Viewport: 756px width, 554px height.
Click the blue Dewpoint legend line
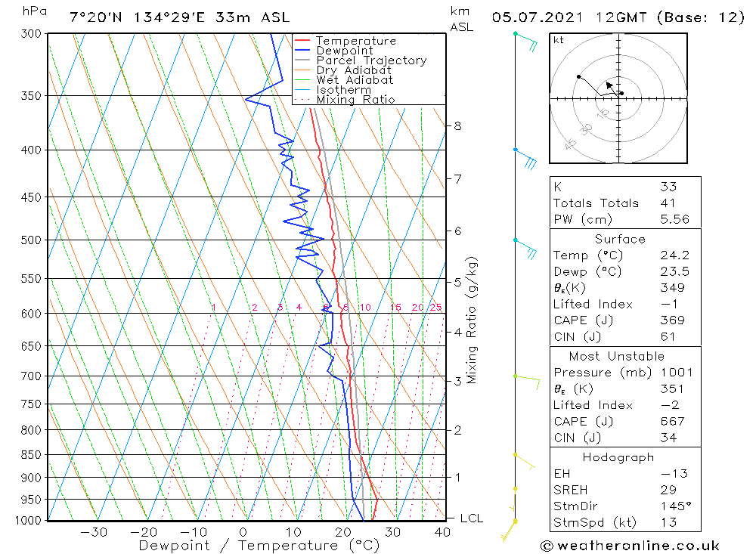click(x=302, y=50)
